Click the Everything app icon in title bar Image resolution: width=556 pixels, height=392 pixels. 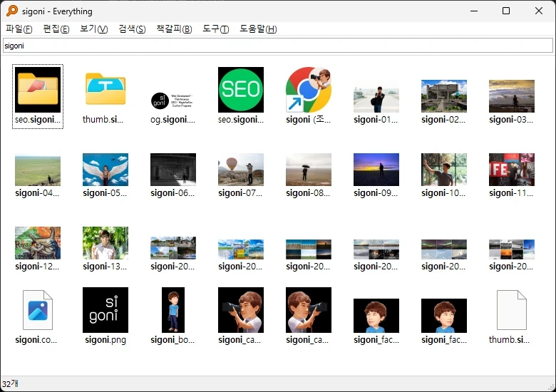click(12, 11)
